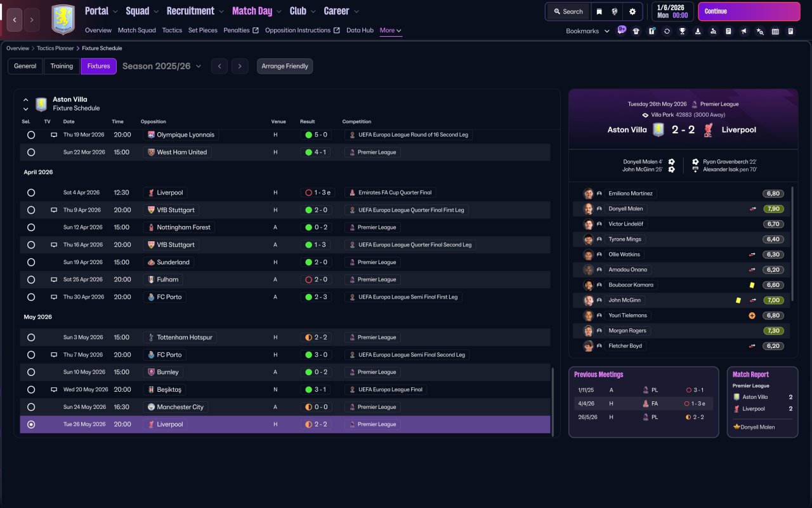Select the Nottingham Forest fixture radio button
This screenshot has width=812, height=508.
click(31, 227)
